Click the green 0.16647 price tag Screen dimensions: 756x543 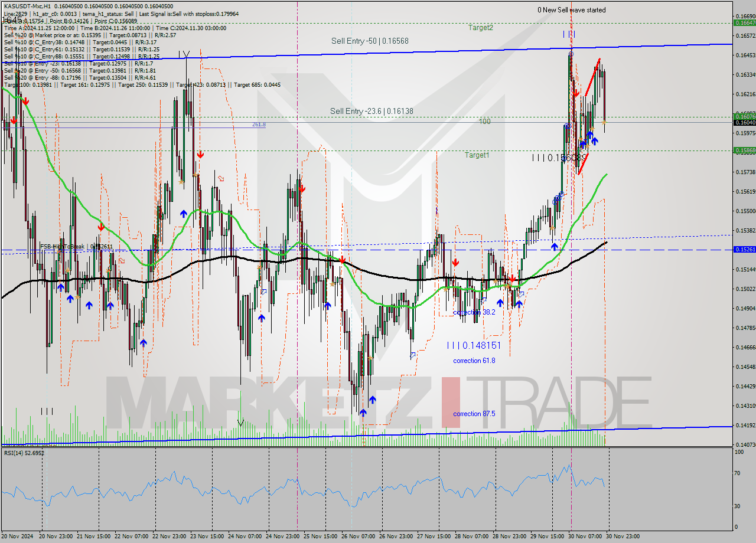[744, 22]
